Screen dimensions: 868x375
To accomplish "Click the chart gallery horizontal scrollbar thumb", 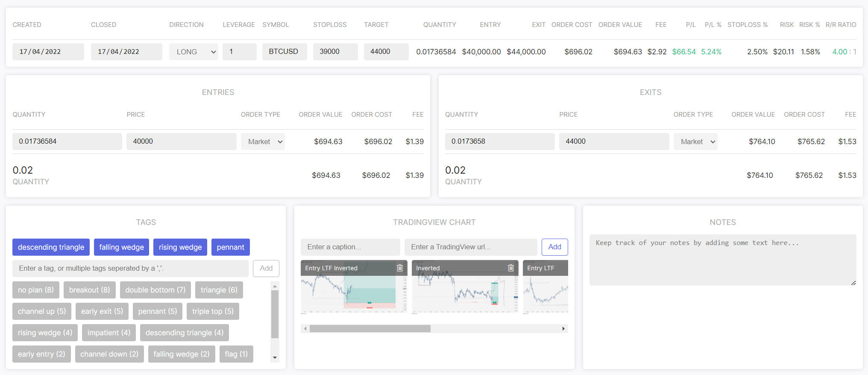I will 370,328.
